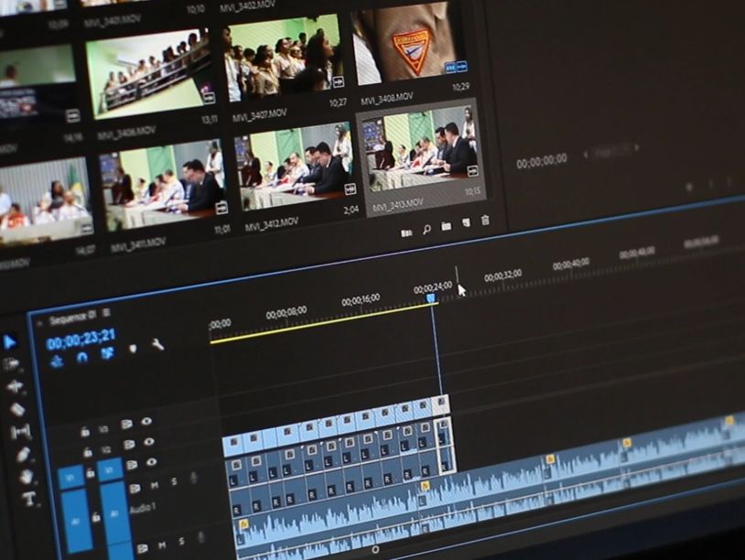Screen dimensions: 745x560
Task: Click the timeline zoom scroll handle circle
Action: click(375, 550)
